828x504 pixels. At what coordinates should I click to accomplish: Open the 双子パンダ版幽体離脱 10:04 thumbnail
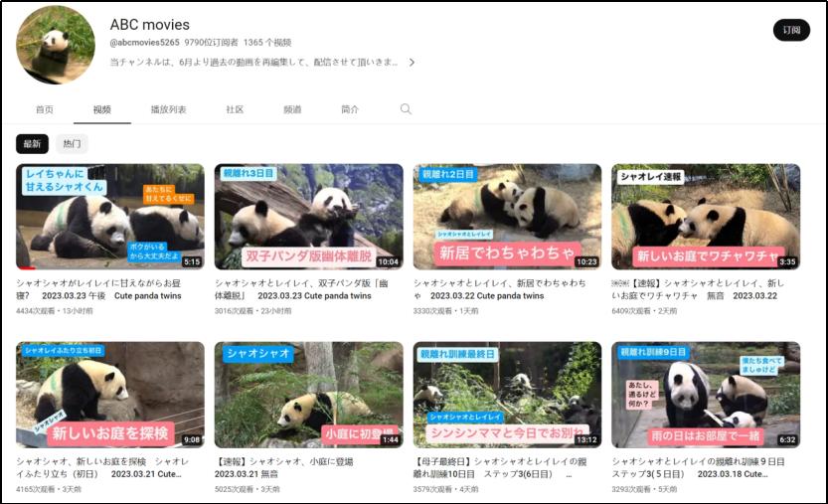[x=308, y=217]
